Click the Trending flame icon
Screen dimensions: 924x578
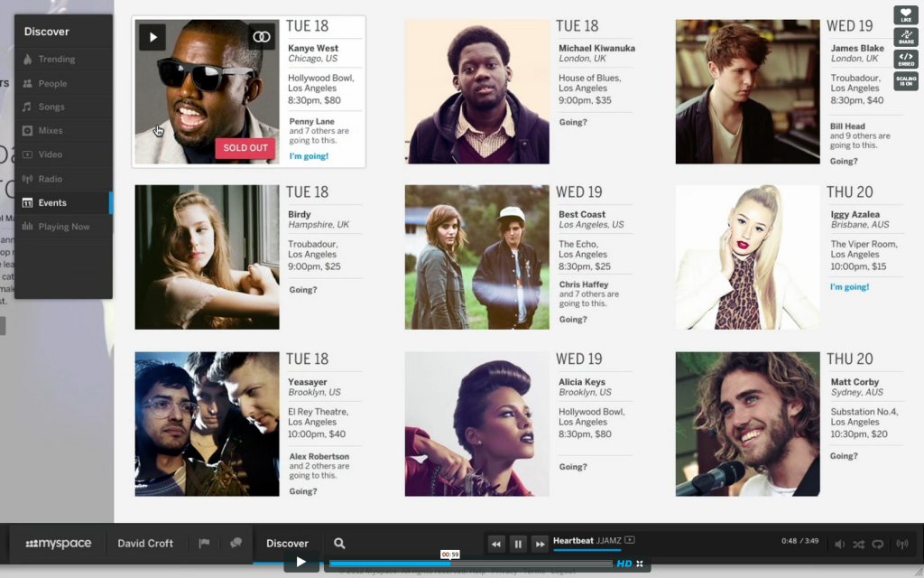pos(27,59)
